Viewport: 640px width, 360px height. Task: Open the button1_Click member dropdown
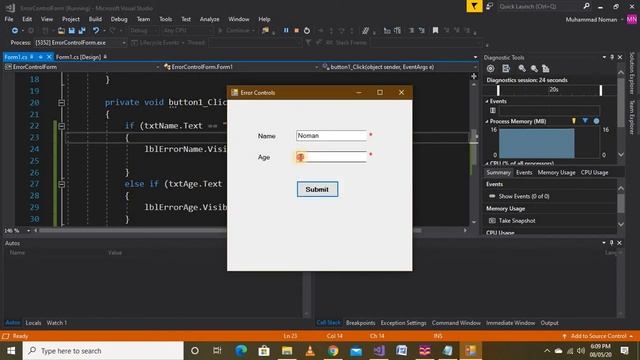[x=399, y=67]
